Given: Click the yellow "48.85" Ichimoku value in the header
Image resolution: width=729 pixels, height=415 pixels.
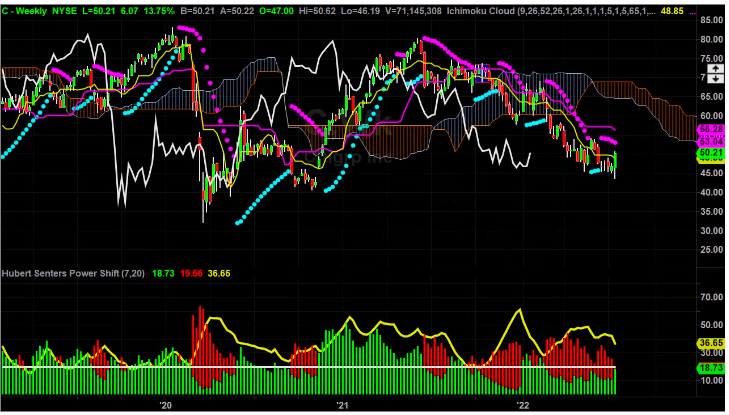Looking at the screenshot, I should (x=672, y=10).
